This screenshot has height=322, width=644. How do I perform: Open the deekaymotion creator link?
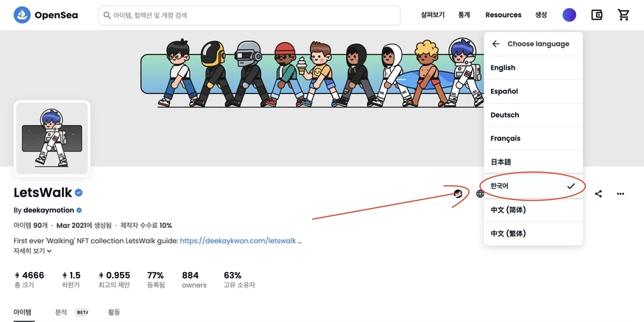pyautogui.click(x=49, y=210)
